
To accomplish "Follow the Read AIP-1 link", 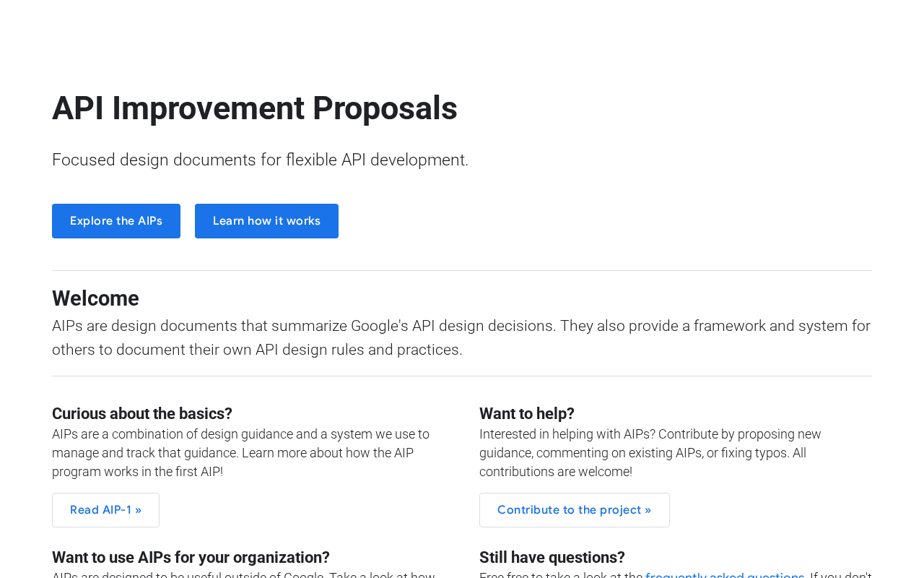I will point(105,510).
